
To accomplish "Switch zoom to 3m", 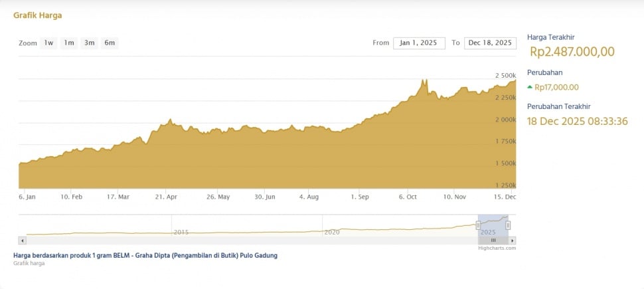I will pyautogui.click(x=89, y=43).
